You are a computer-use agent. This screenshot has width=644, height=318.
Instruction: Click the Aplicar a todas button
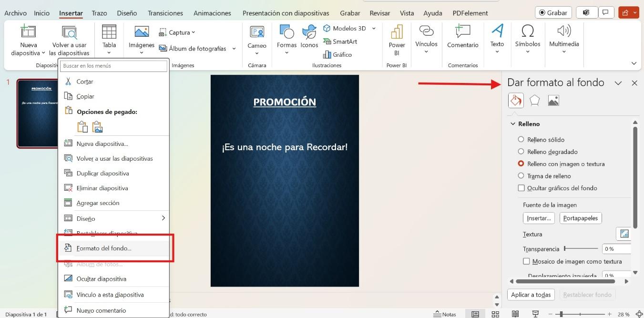point(531,295)
